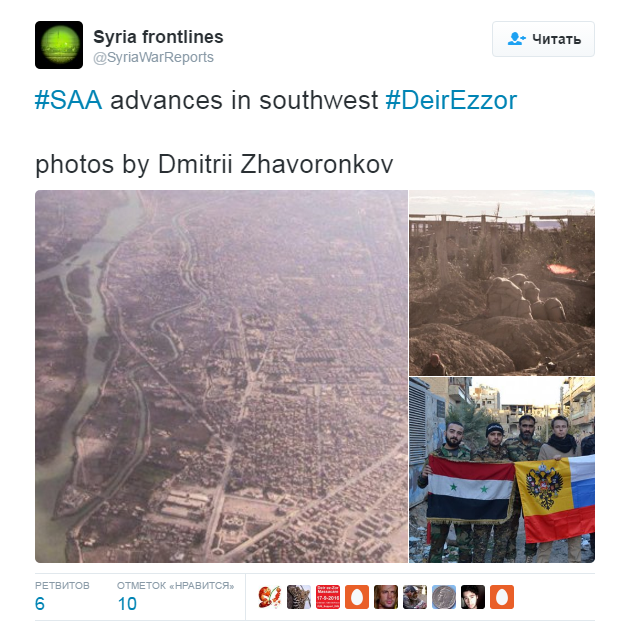Open the @SyriaWarReports handle link
This screenshot has width=632, height=633.
click(153, 57)
